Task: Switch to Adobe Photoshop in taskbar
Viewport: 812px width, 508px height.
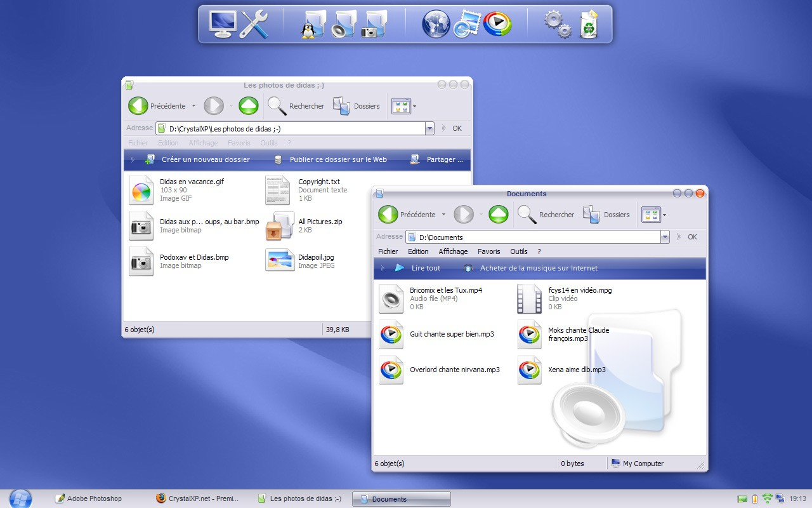Action: click(94, 498)
